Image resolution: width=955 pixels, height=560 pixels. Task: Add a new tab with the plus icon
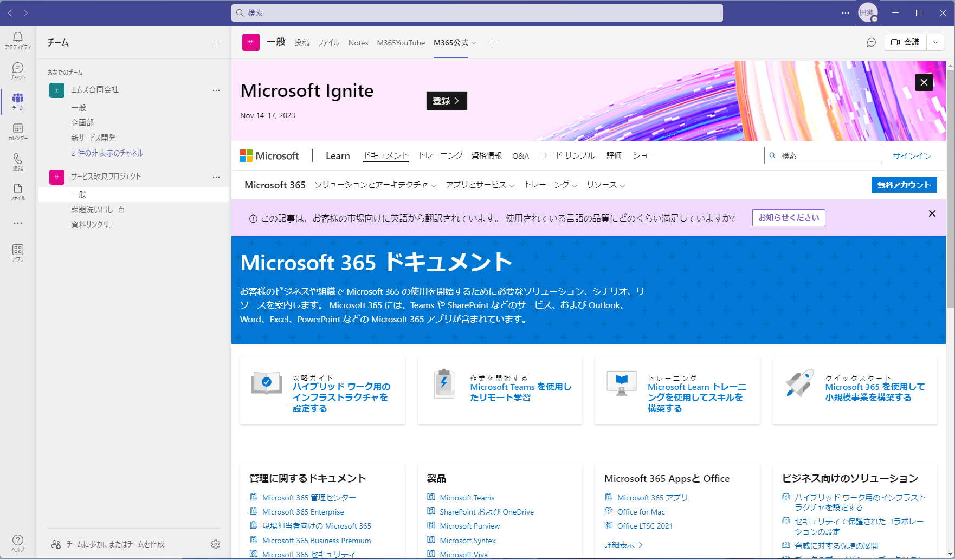(492, 42)
